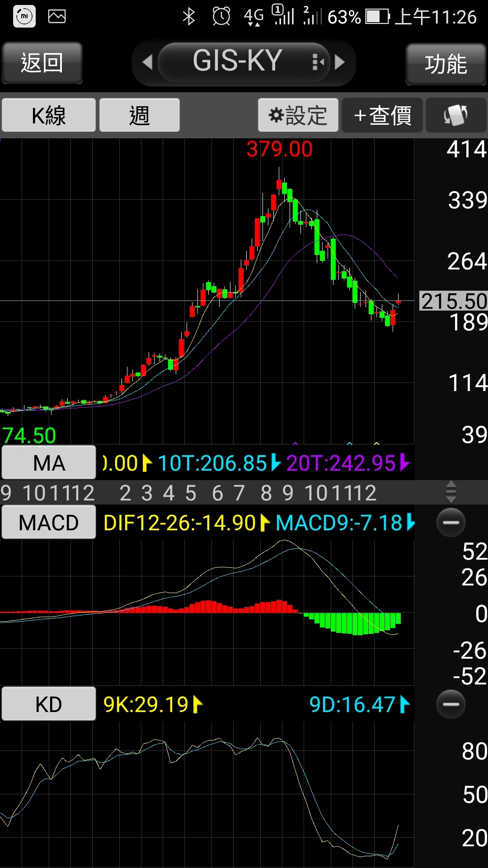This screenshot has height=868, width=488.
Task: Rotate chart with the screen rotation icon
Action: 455,115
